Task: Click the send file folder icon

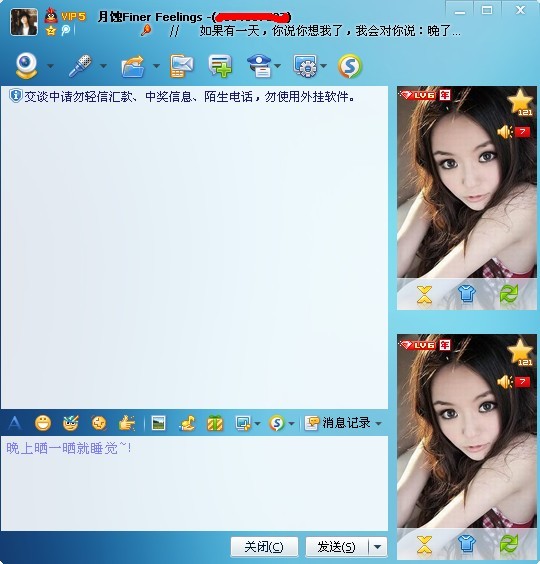Action: coord(133,66)
